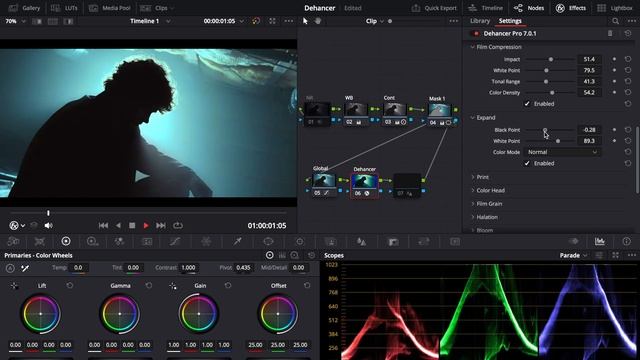The width and height of the screenshot is (640, 360).
Task: Select the arrow pointer tool in node editor
Action: pos(305,21)
